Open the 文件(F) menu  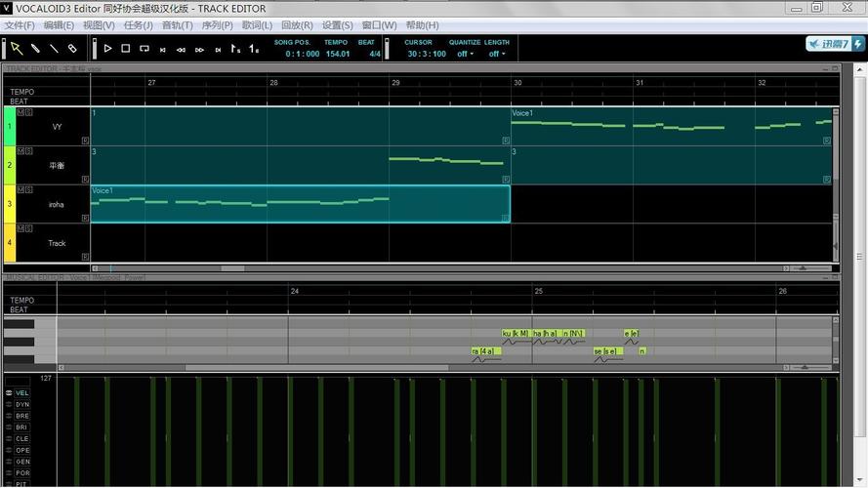pyautogui.click(x=20, y=25)
